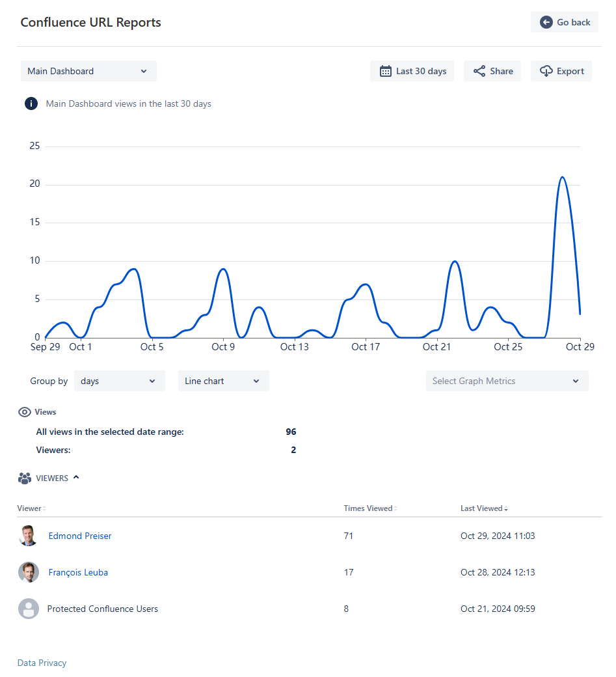616x677 pixels.
Task: Click François Leuba's profile picture
Action: 29,572
